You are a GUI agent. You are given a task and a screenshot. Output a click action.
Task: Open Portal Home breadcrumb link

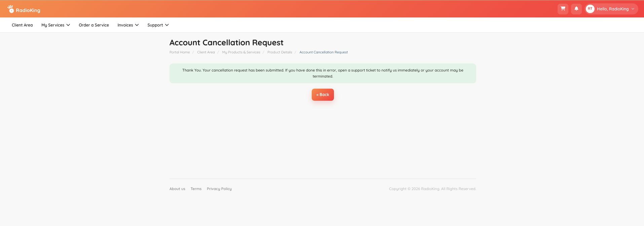point(180,52)
